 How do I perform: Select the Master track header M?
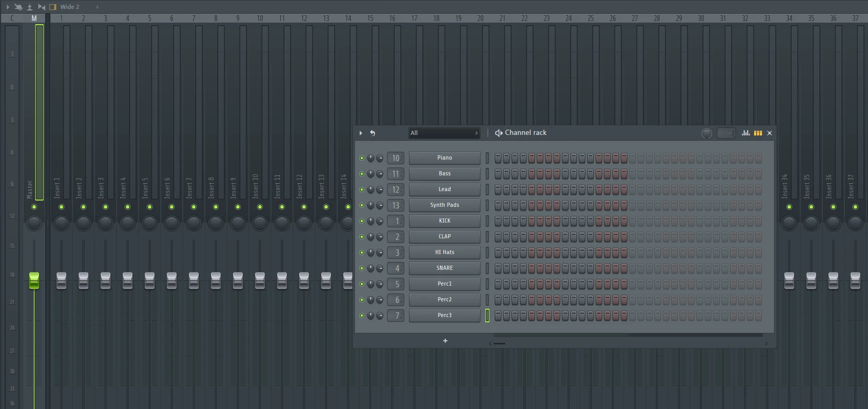[x=34, y=18]
